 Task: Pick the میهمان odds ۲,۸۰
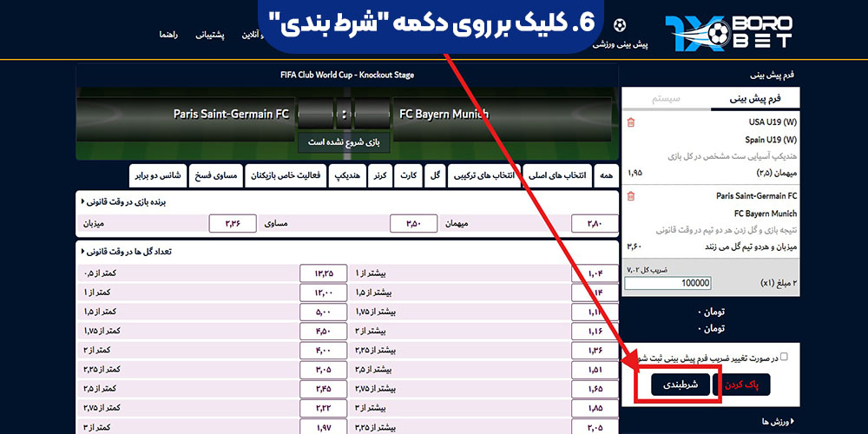pyautogui.click(x=595, y=224)
